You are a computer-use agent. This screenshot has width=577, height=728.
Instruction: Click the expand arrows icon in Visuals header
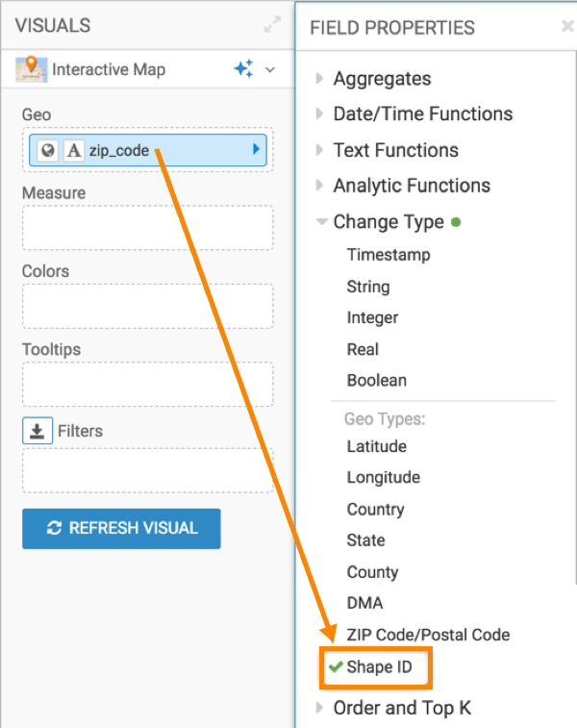tap(272, 27)
